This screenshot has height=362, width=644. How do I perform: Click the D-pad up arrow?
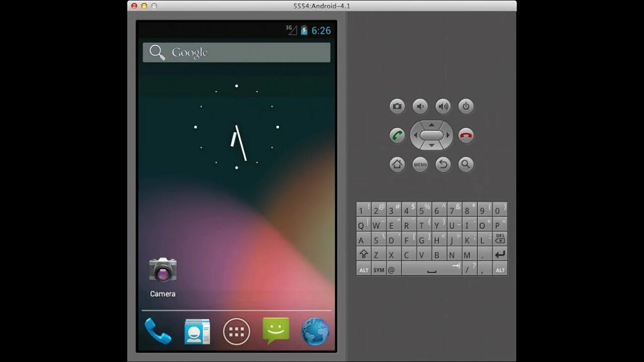(x=432, y=125)
